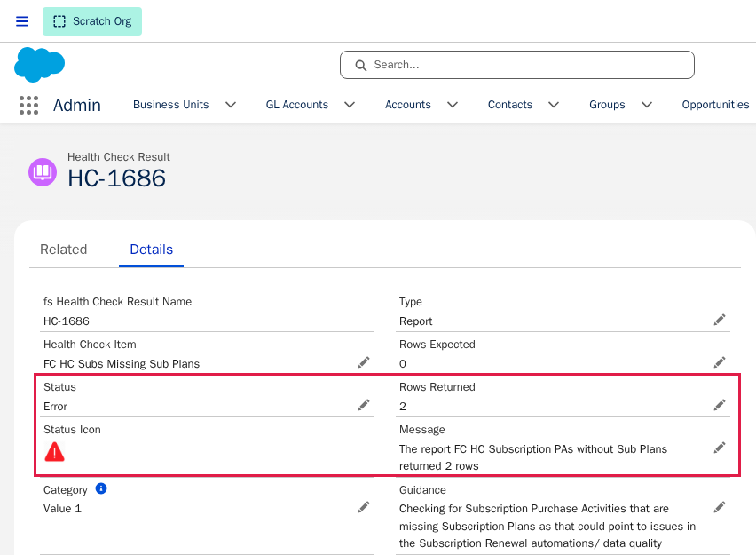Open the Contacts nav item

pyautogui.click(x=510, y=105)
